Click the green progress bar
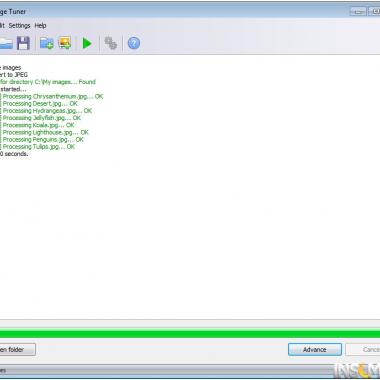This screenshot has width=380, height=380. (190, 334)
